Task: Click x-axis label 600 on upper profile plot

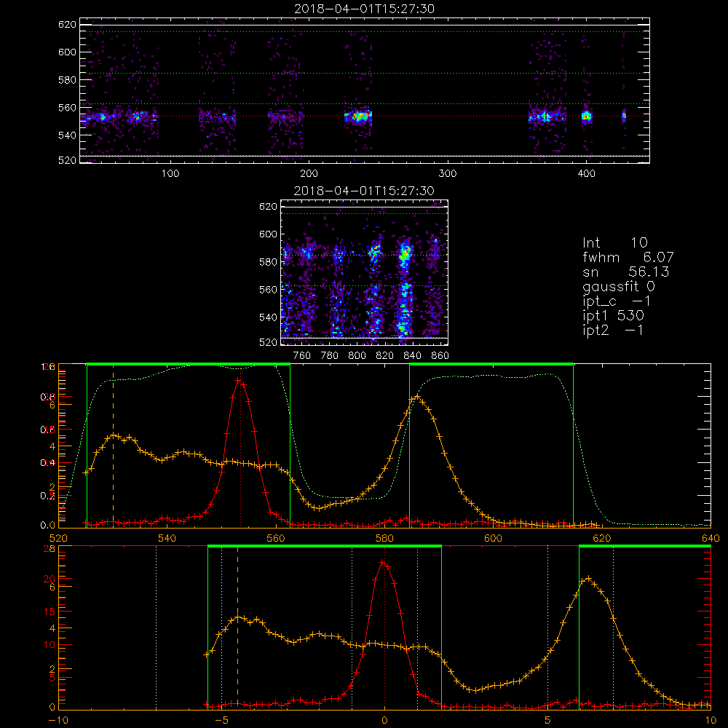Action: [493, 539]
